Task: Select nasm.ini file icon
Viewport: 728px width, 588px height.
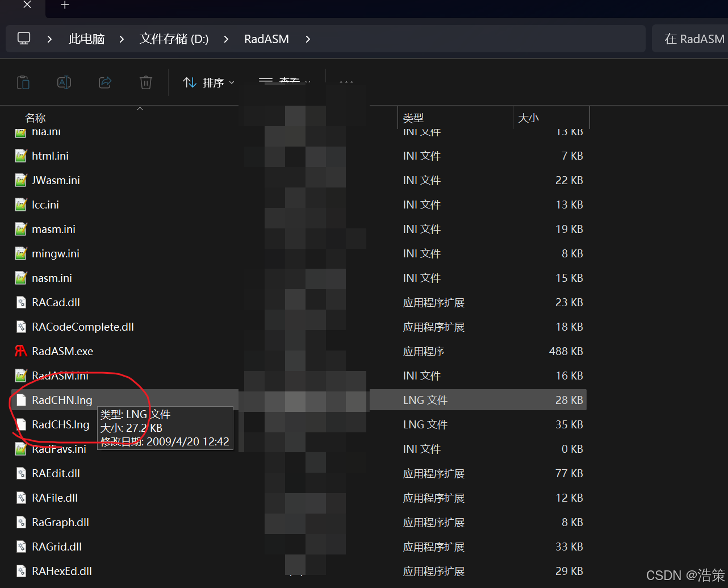Action: pyautogui.click(x=21, y=278)
